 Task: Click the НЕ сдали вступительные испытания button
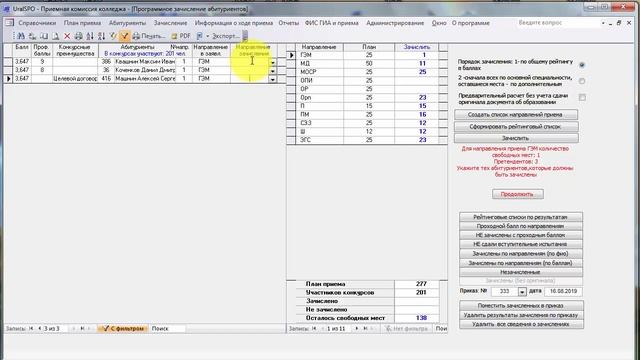tap(521, 244)
